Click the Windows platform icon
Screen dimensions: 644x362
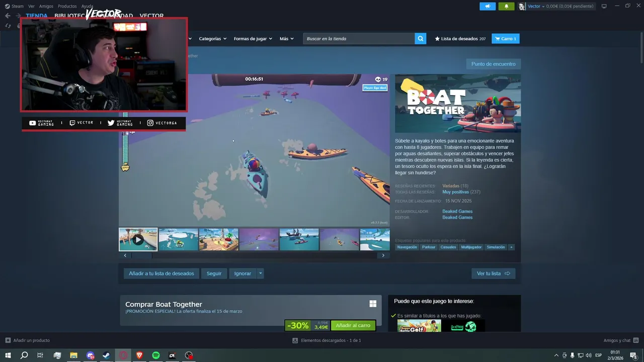(373, 304)
